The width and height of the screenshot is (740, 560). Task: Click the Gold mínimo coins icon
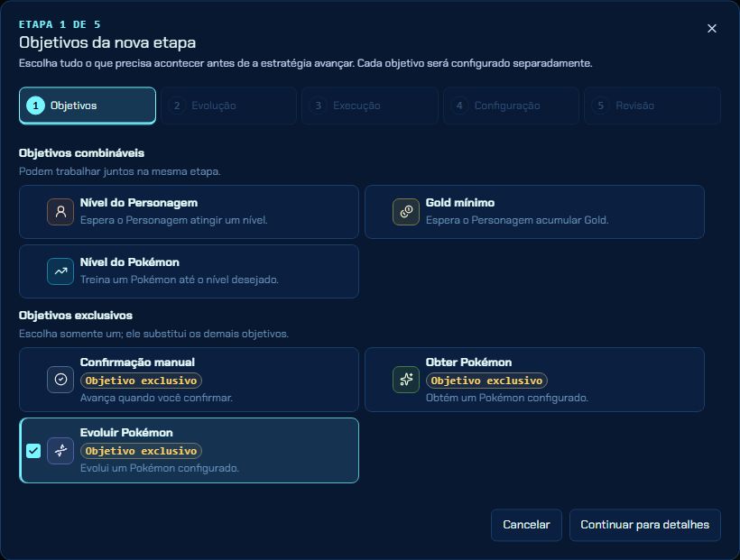pyautogui.click(x=406, y=212)
